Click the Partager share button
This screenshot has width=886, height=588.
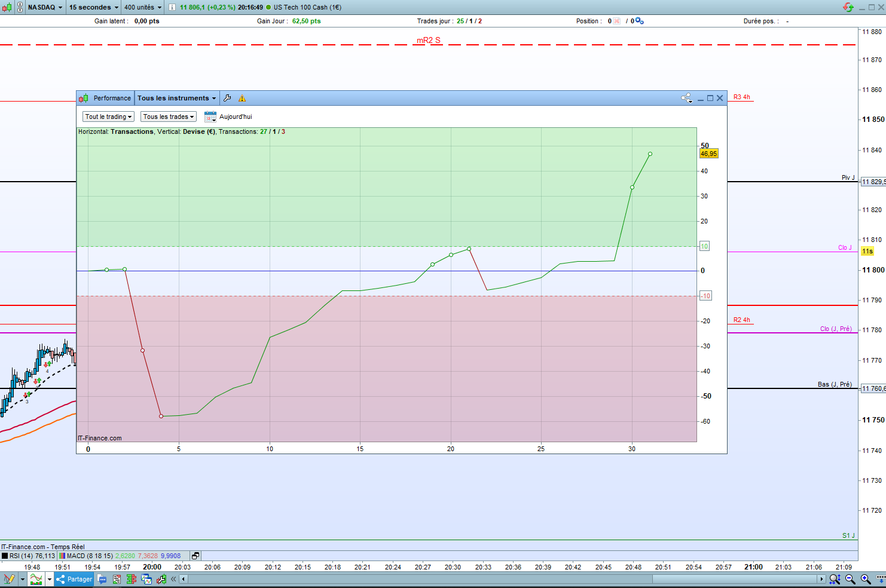coord(74,579)
